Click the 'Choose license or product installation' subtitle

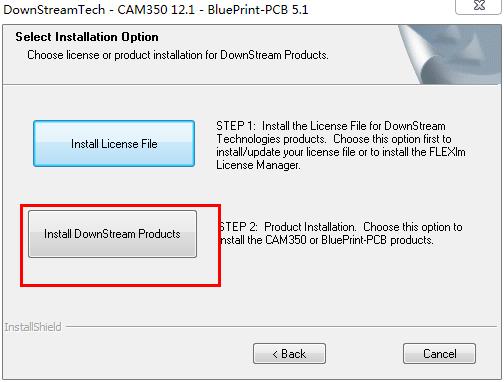click(178, 55)
